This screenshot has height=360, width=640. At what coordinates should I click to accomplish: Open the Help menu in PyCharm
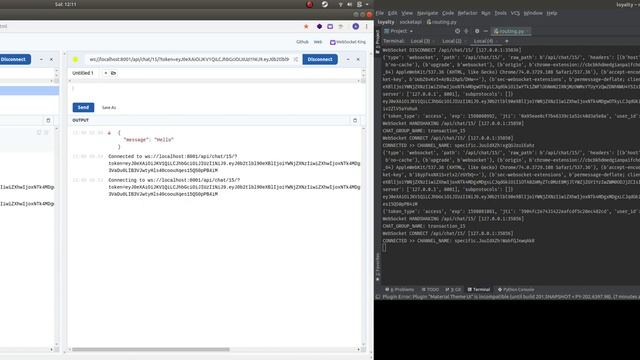[x=552, y=13]
